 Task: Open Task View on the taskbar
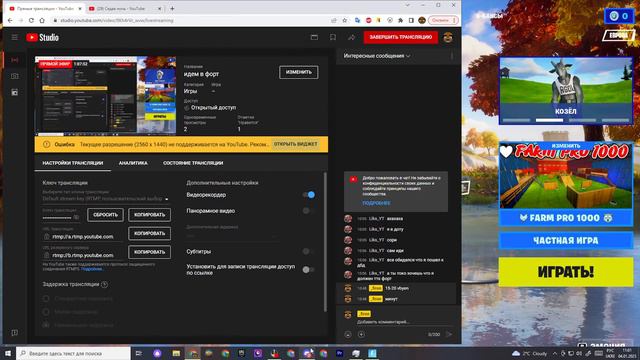[x=139, y=353]
